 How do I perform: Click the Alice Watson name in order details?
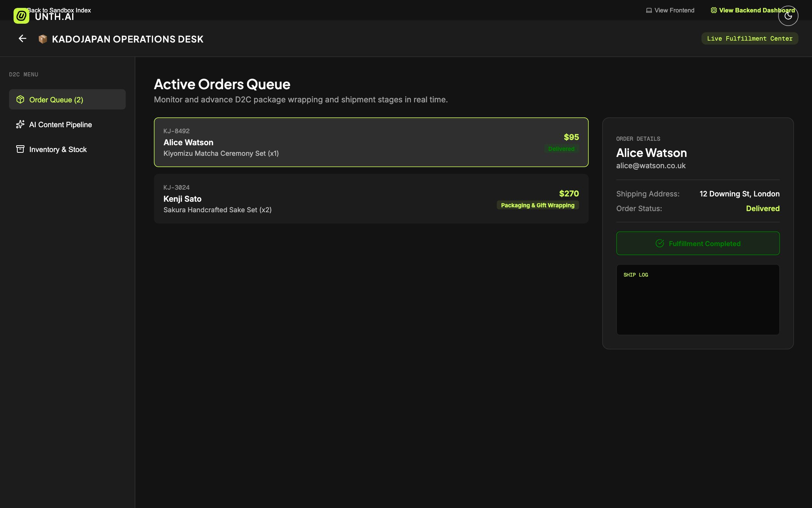click(651, 153)
